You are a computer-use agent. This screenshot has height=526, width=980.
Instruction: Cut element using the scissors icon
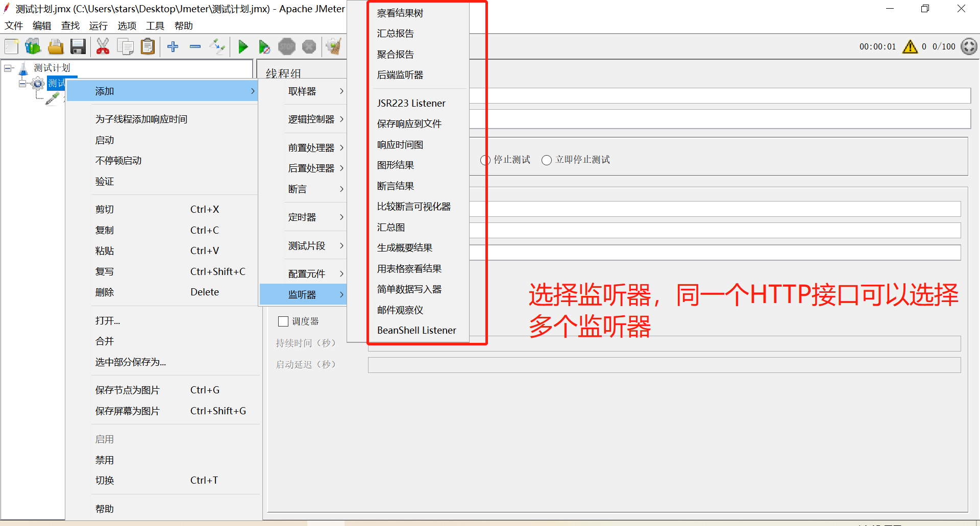pos(103,46)
